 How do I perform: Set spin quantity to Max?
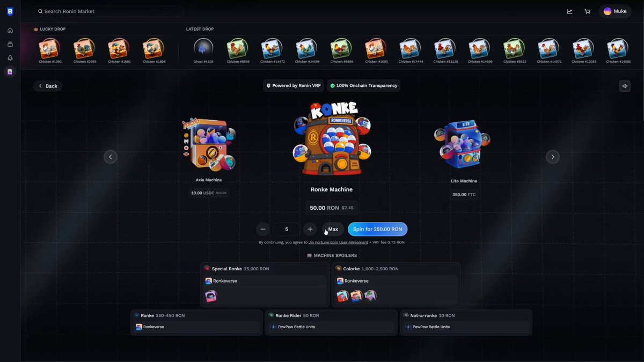click(333, 229)
